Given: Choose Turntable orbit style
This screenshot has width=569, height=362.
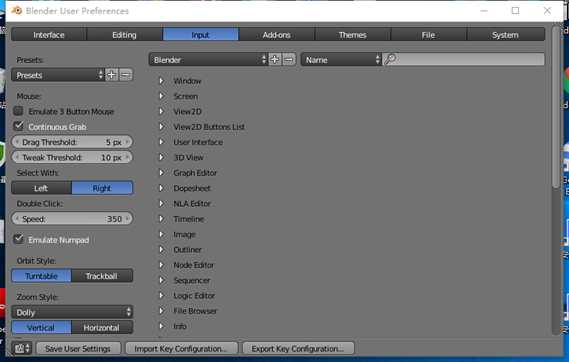Looking at the screenshot, I should (x=41, y=276).
